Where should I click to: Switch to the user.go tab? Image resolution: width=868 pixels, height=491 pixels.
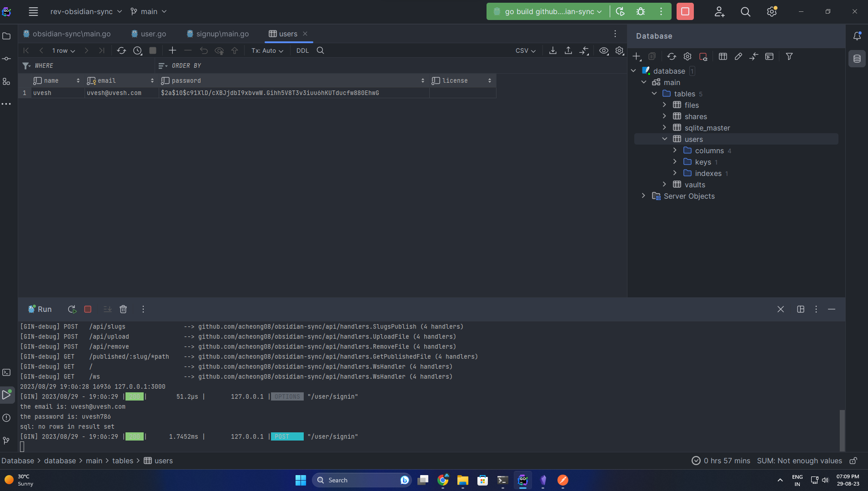[153, 34]
